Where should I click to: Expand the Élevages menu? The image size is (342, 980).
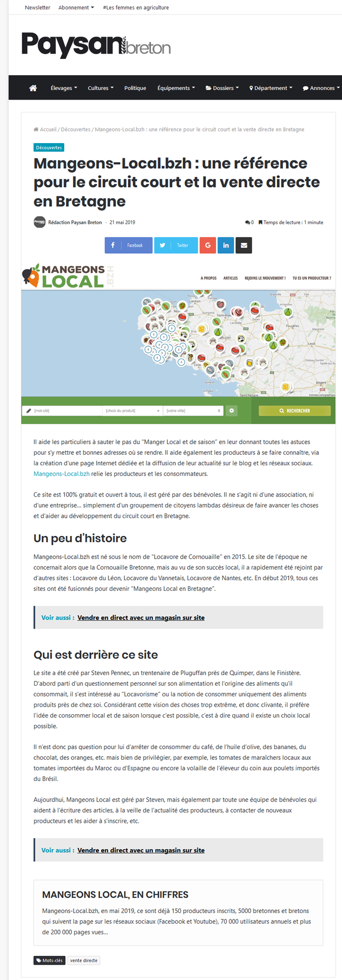[x=64, y=88]
